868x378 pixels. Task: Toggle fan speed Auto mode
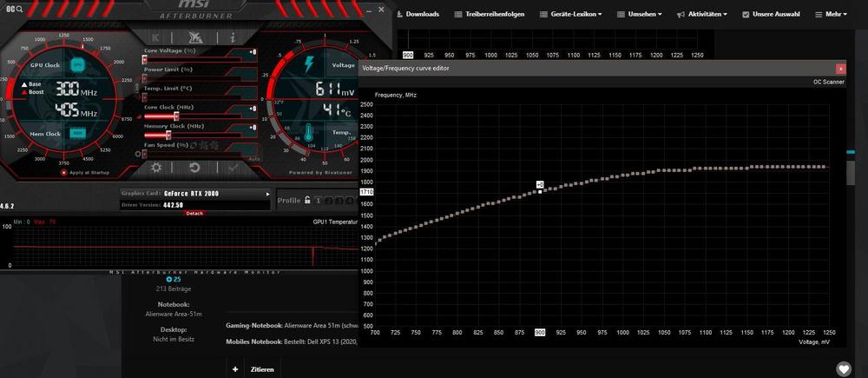(253, 159)
